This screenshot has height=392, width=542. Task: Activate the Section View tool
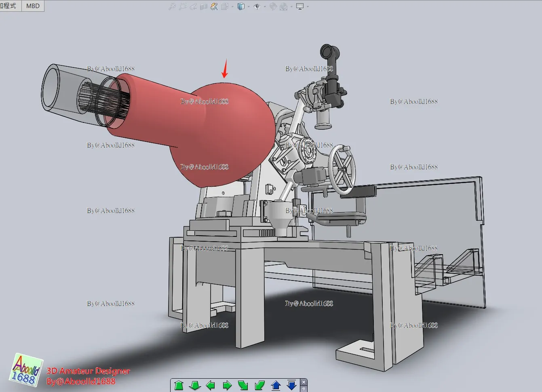[204, 6]
